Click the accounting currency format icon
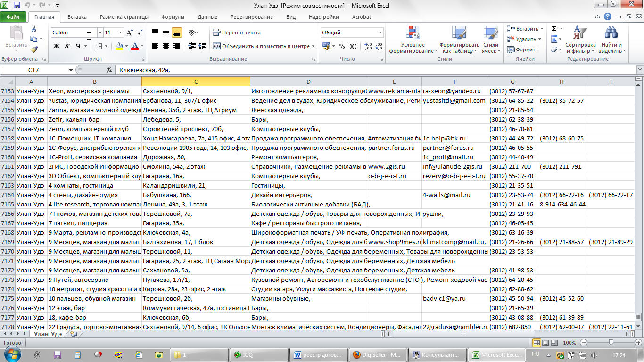The width and height of the screenshot is (644, 362). point(326,46)
